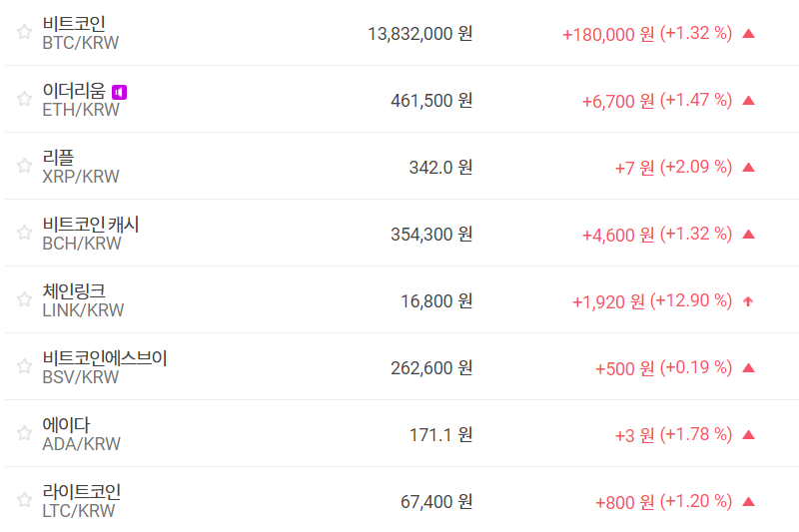This screenshot has width=799, height=532.
Task: Click the 262,600 원 price for BSV
Action: [431, 367]
